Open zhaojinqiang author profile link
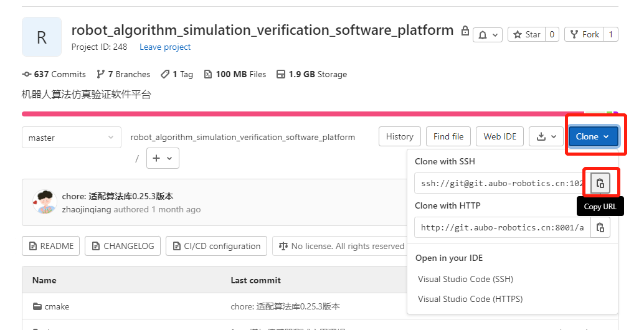 click(x=87, y=209)
